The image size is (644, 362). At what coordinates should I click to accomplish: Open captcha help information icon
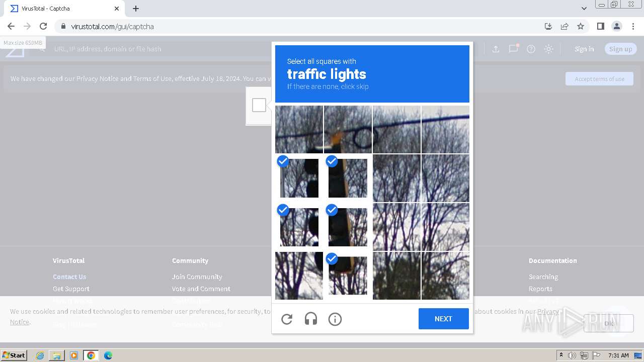point(335,319)
